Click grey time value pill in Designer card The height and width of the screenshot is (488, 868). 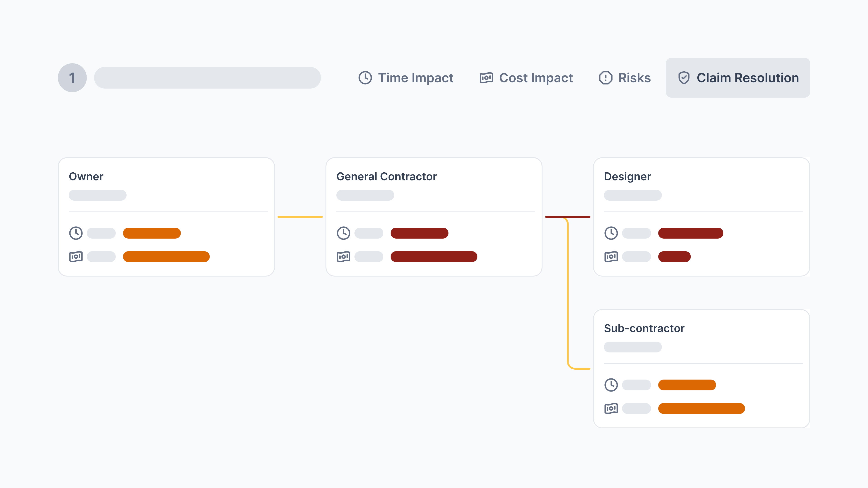tap(637, 233)
